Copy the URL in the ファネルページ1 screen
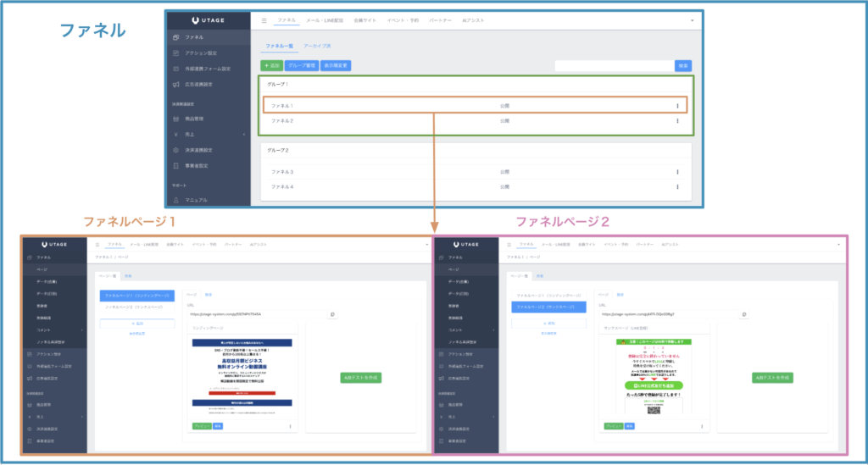The image size is (868, 465). pyautogui.click(x=331, y=314)
